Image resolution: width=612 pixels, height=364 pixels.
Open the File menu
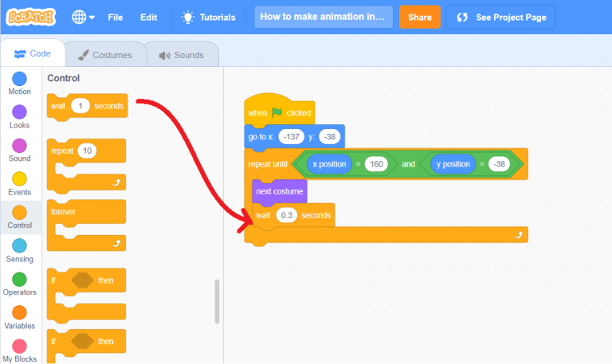click(x=116, y=17)
